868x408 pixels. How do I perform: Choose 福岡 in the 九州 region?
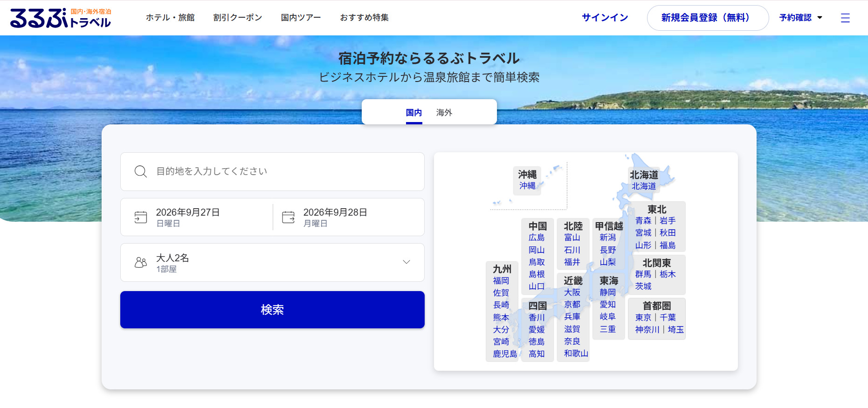pyautogui.click(x=501, y=281)
